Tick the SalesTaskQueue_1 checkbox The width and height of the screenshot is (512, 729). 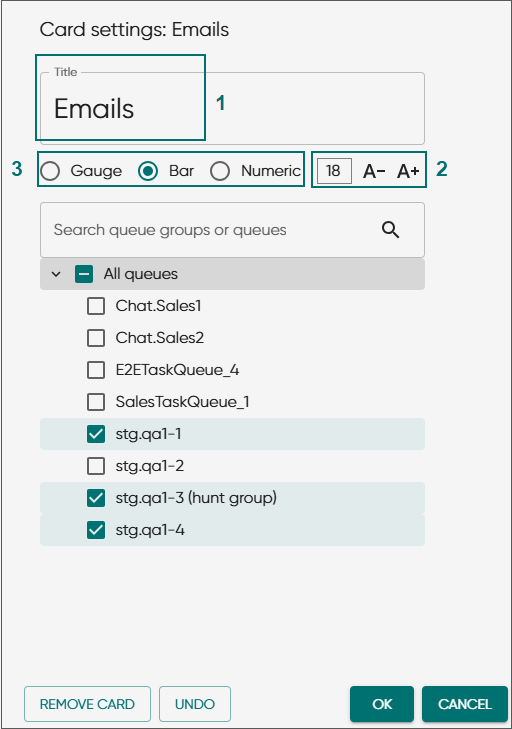click(x=96, y=402)
